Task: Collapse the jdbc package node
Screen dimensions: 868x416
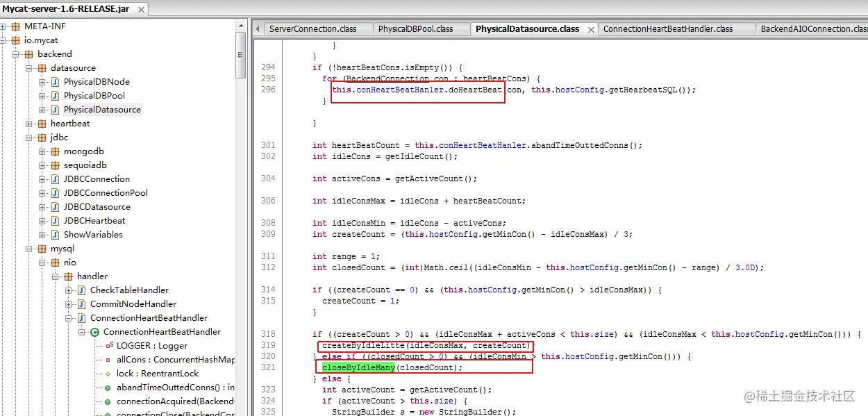Action: coord(29,138)
